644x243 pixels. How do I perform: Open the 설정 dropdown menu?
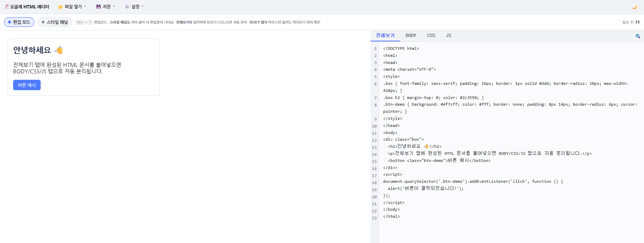tap(134, 7)
